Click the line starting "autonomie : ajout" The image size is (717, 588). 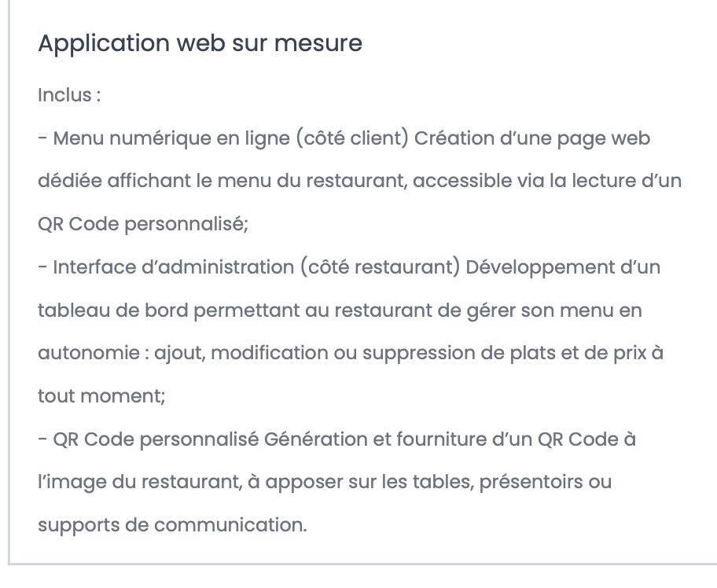tap(351, 353)
